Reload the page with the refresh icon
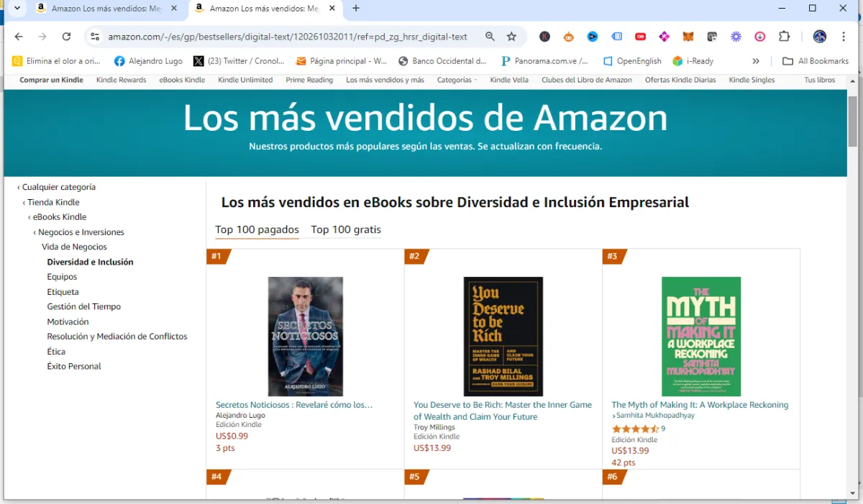Viewport: 863px width, 504px height. click(66, 37)
